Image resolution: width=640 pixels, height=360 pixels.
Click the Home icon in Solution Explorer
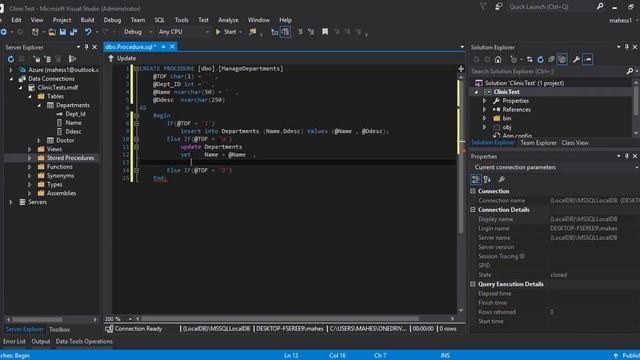(x=498, y=60)
